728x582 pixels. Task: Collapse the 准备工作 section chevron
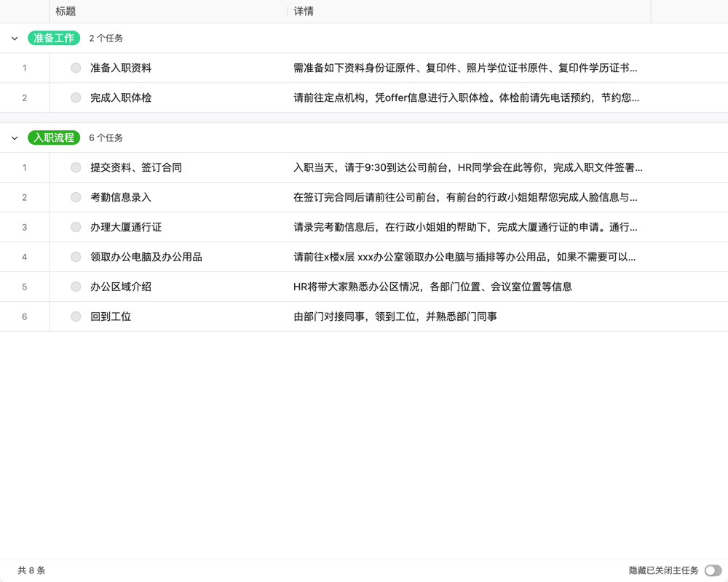[13, 38]
